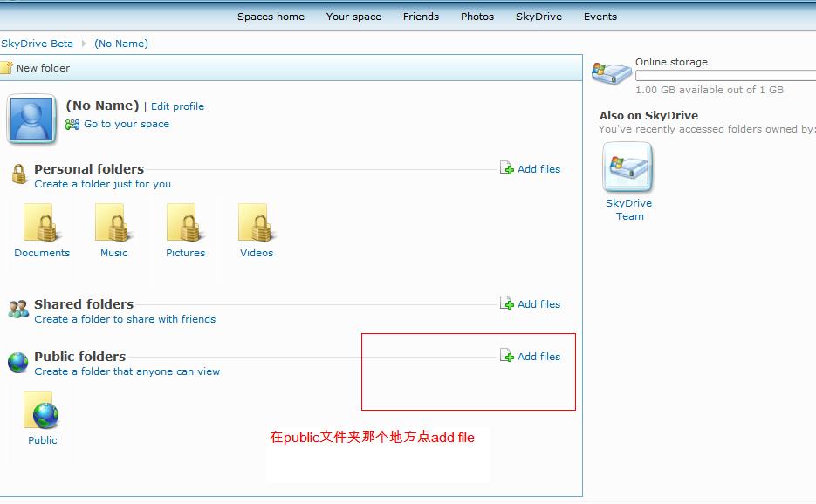Click Create a folder that anyone can view

(127, 371)
